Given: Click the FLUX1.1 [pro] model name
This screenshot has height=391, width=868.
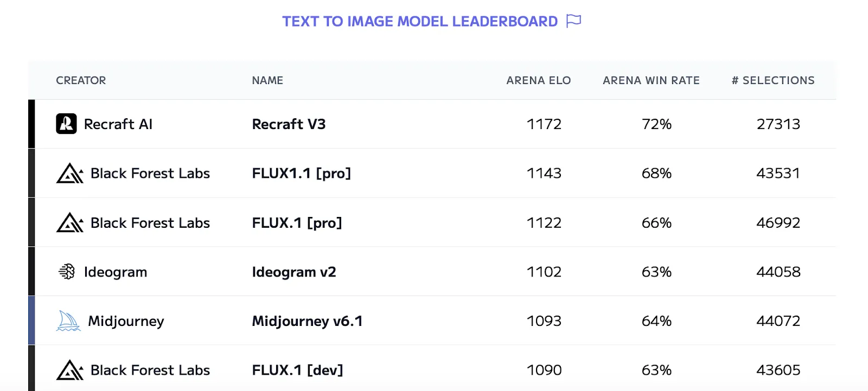Looking at the screenshot, I should [301, 174].
